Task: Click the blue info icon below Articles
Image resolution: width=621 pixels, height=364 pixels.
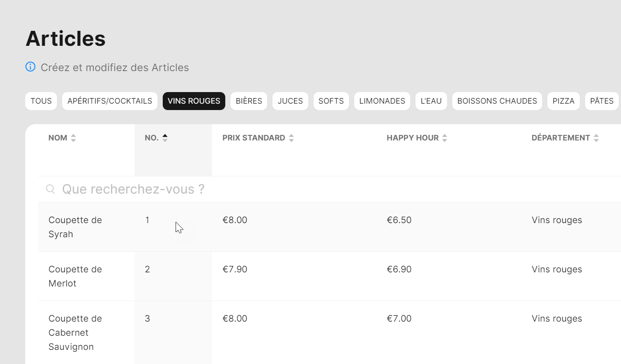Action: tap(30, 67)
